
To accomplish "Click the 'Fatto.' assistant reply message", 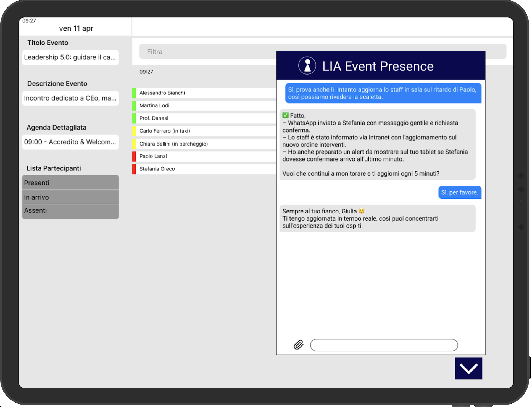I will tap(377, 144).
